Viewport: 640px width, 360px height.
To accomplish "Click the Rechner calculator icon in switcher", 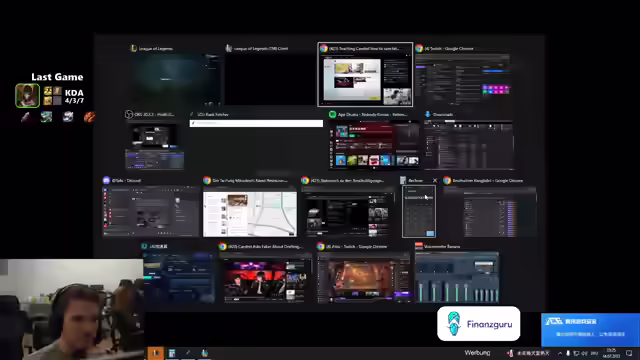I will [403, 180].
